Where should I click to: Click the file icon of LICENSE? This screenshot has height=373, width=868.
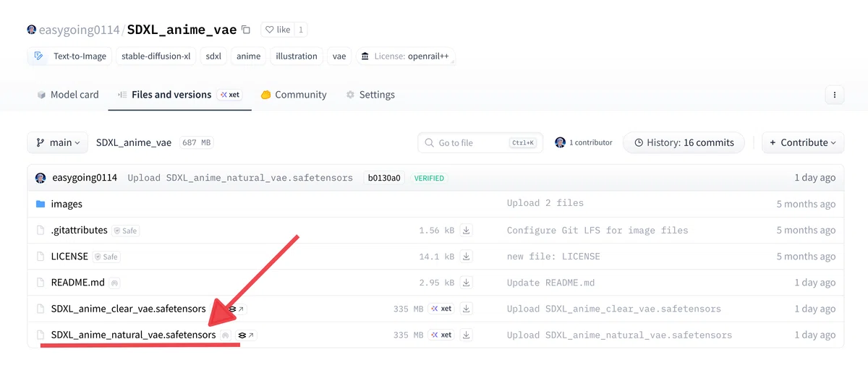tap(41, 257)
